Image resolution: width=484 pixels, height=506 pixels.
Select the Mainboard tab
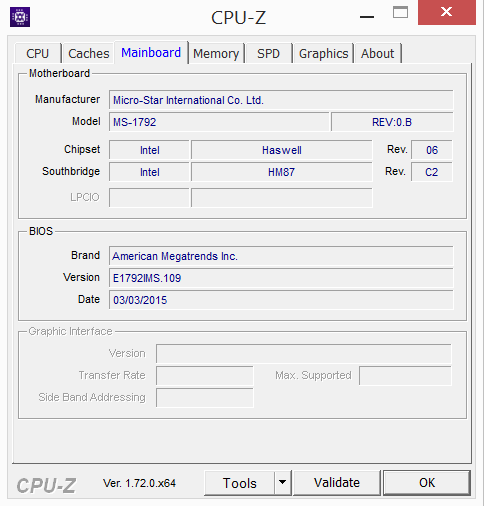pyautogui.click(x=151, y=52)
